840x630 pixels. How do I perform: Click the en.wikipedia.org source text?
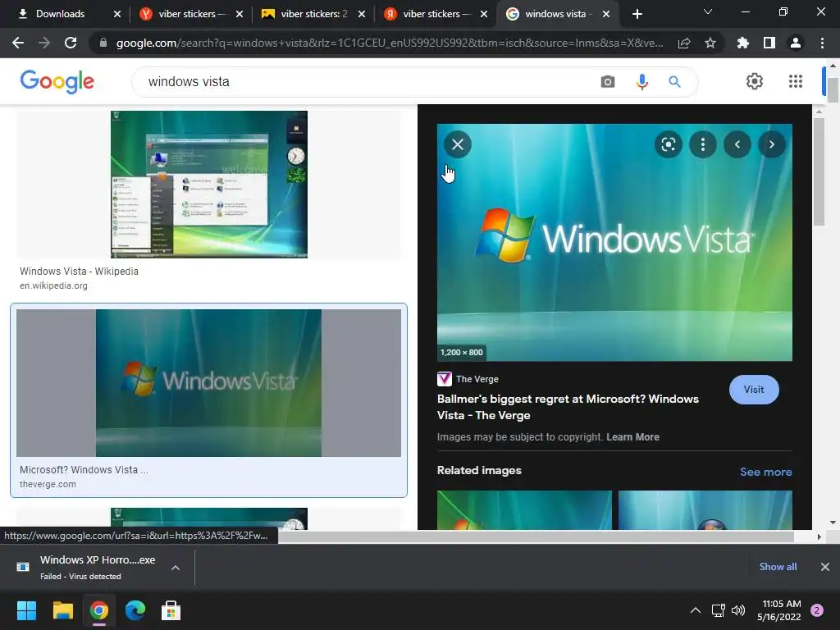53,285
